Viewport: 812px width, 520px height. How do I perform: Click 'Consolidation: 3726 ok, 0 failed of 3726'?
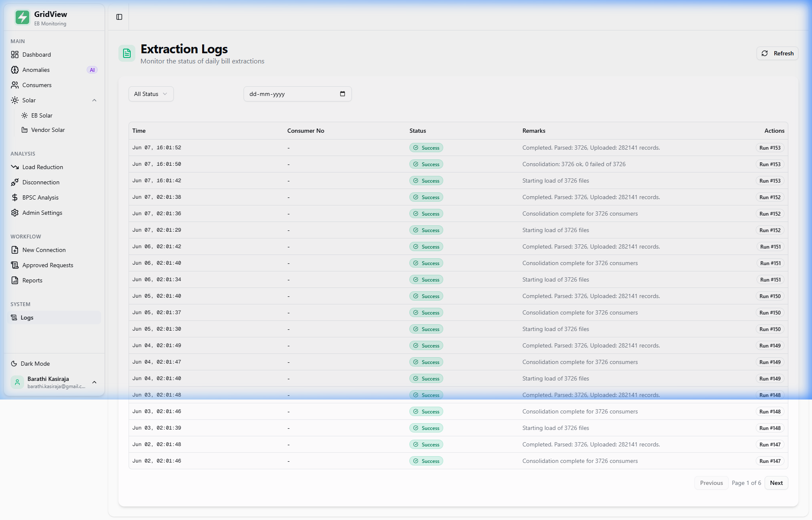coord(574,164)
